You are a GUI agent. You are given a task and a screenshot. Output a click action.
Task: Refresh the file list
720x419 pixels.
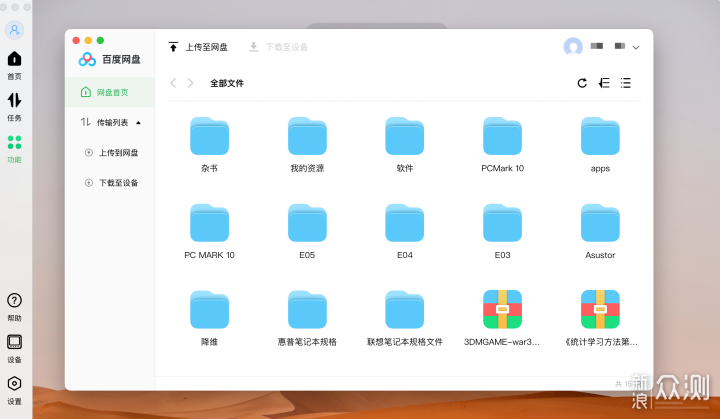click(582, 83)
